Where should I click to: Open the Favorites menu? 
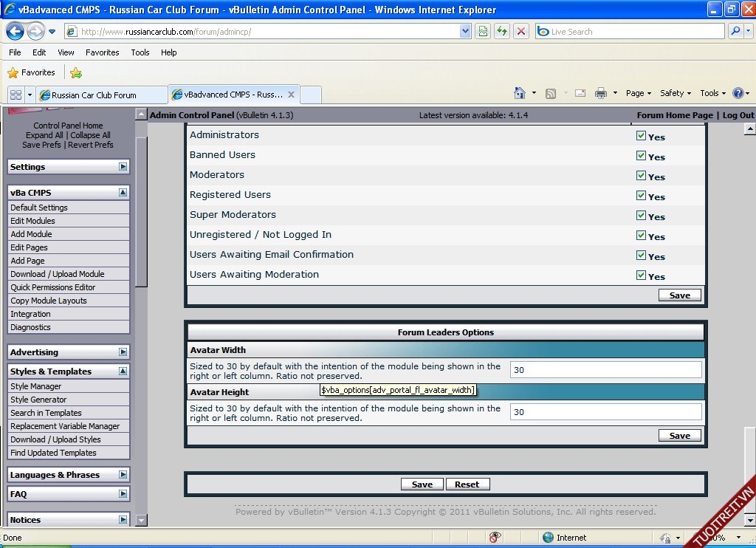(102, 52)
